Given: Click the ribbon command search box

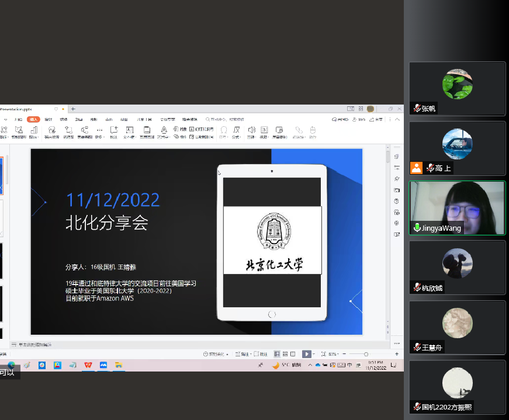Looking at the screenshot, I should [224, 119].
